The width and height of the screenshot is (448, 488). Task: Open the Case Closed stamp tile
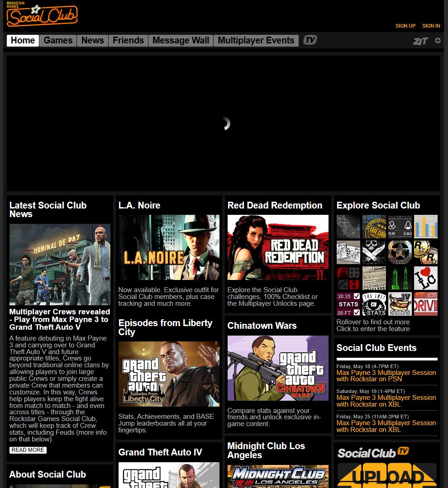[x=374, y=227]
